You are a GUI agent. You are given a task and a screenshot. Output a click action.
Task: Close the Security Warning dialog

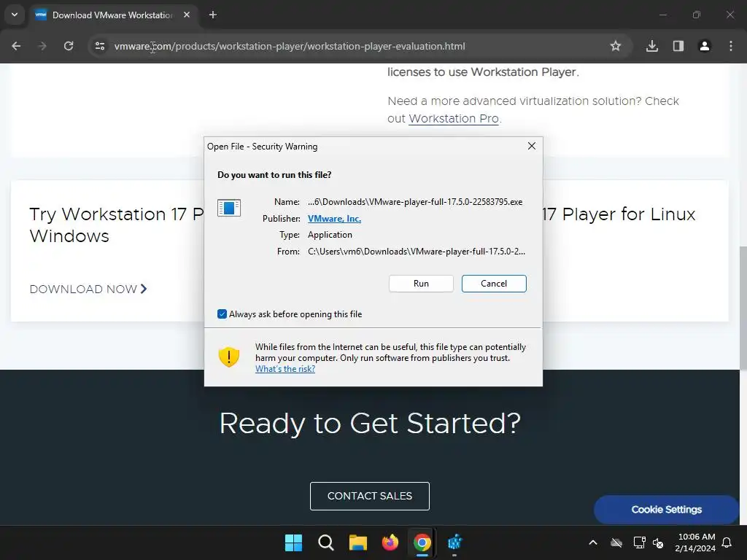click(x=532, y=146)
